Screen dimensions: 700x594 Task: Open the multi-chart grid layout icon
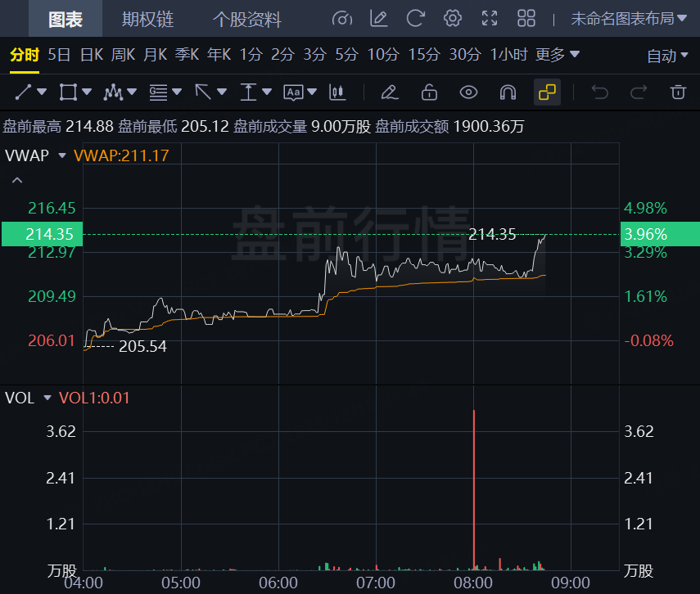[526, 19]
